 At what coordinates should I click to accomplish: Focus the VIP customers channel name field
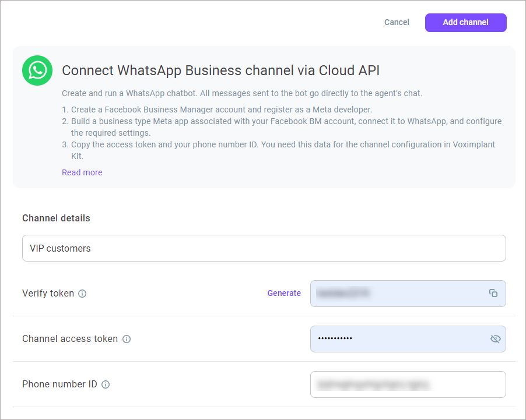point(264,248)
